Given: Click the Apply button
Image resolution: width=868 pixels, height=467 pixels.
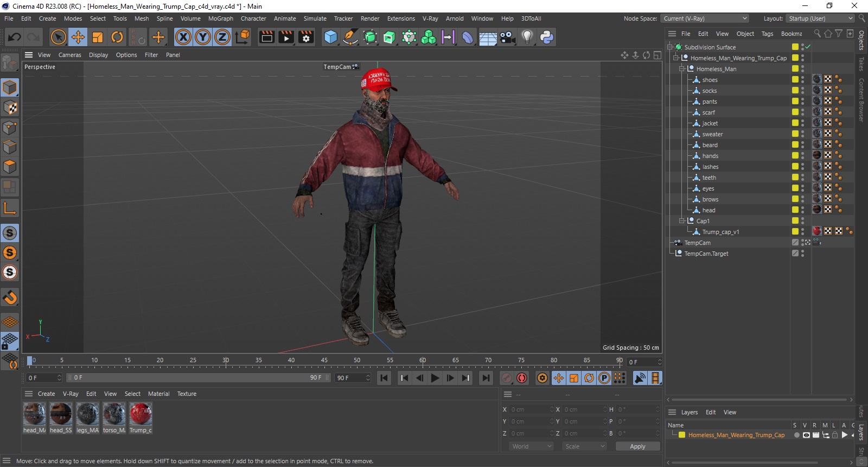Looking at the screenshot, I should click(x=637, y=446).
